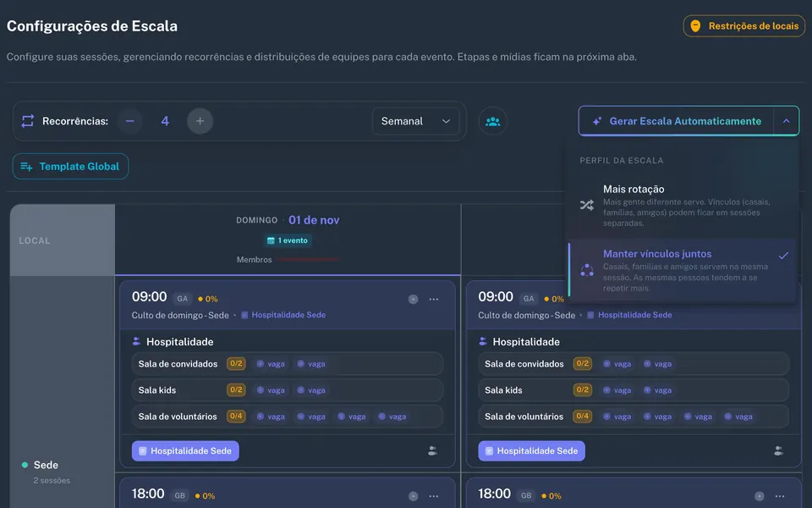Click first vaga in second column Sala de convidados
This screenshot has height=508, width=812.
point(617,364)
